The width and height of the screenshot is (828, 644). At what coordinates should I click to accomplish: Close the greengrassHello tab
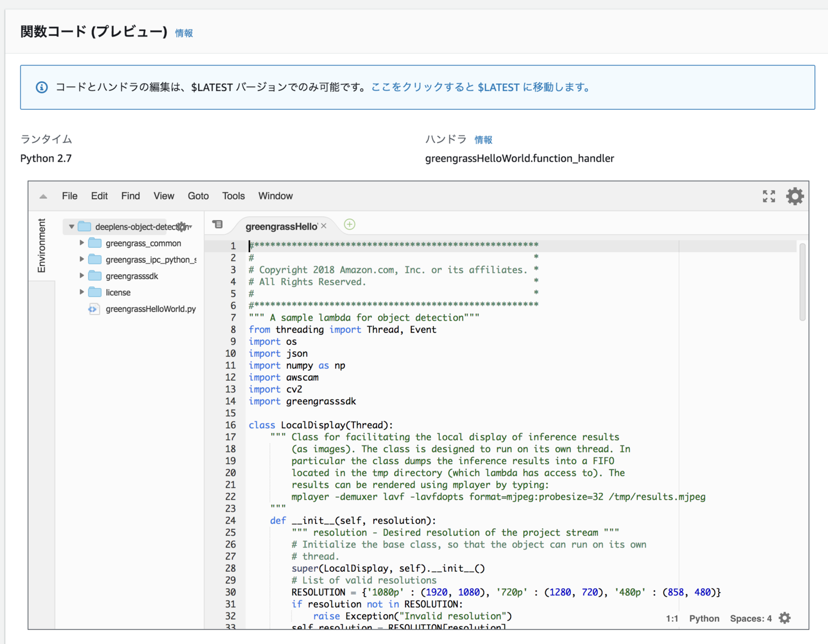click(324, 226)
